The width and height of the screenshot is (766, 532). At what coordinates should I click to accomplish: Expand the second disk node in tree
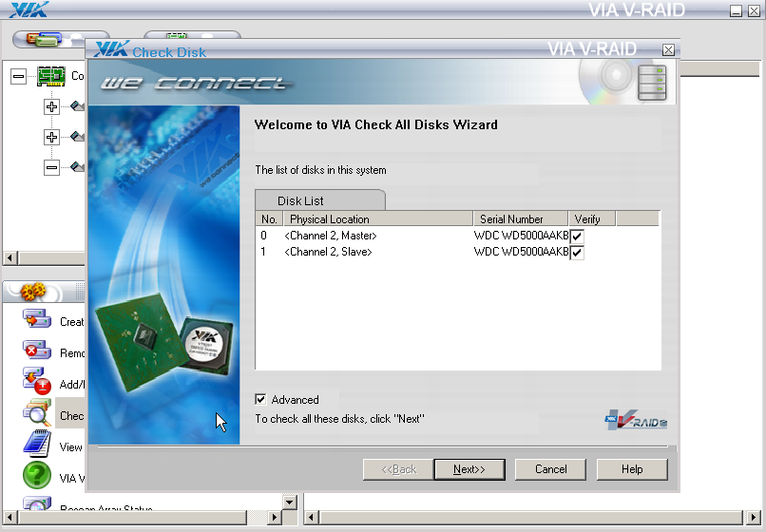point(51,137)
